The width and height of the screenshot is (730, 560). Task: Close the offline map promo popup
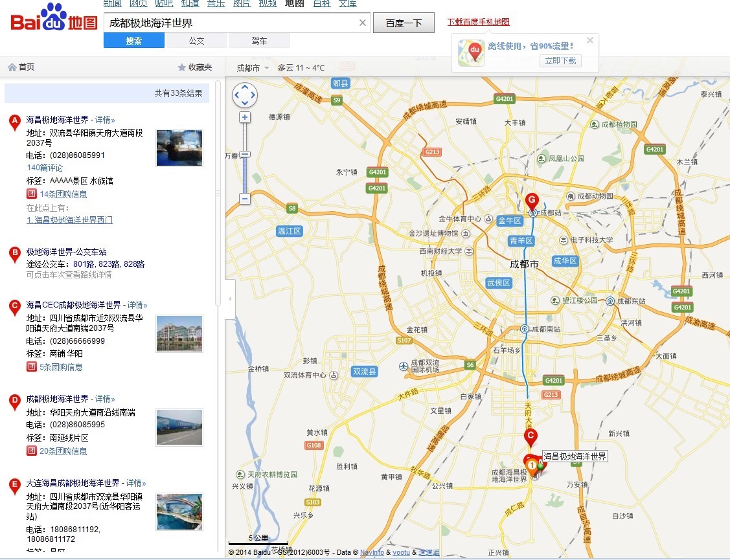[590, 41]
